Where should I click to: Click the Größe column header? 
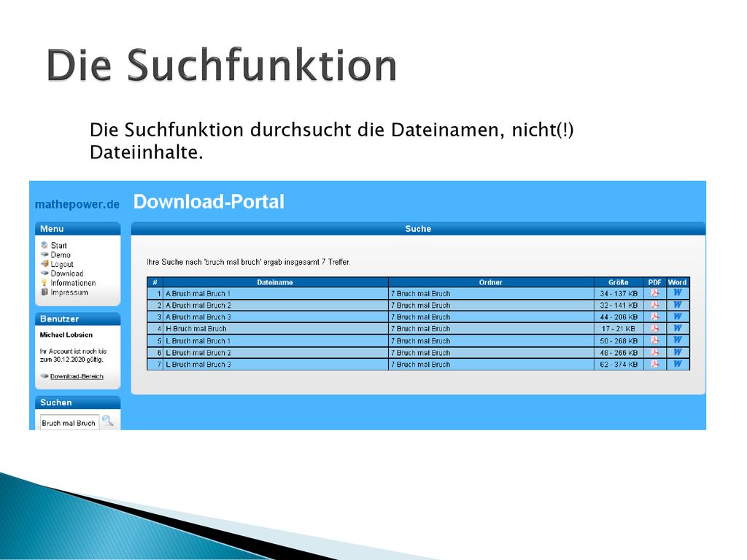click(619, 282)
